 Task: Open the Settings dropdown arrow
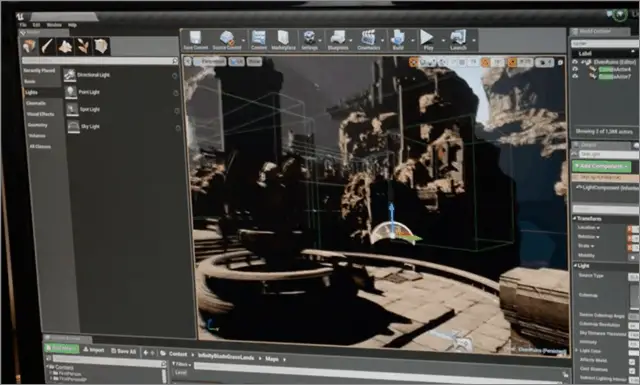click(320, 40)
